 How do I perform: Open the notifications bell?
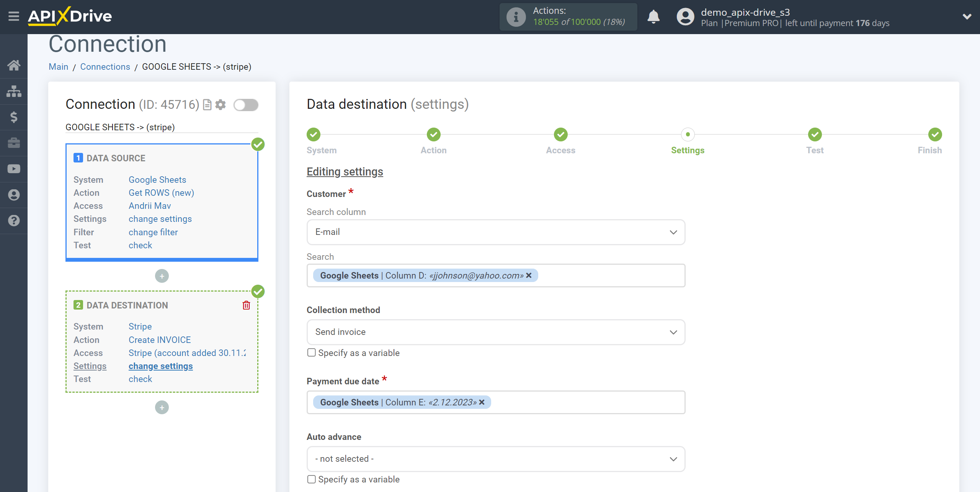point(653,17)
